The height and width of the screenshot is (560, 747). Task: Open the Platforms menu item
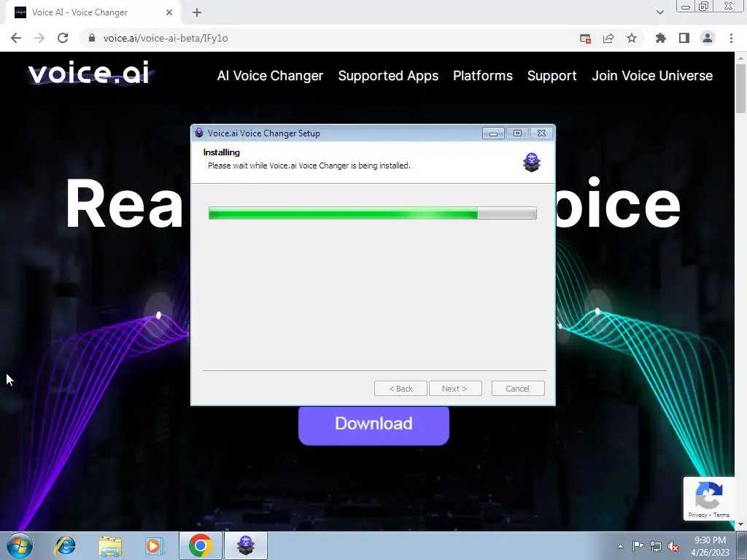pos(483,76)
